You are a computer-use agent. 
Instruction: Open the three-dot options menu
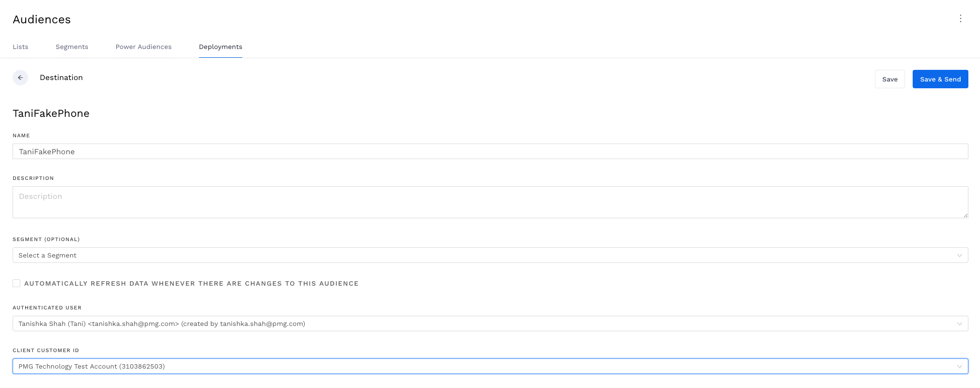[x=961, y=18]
